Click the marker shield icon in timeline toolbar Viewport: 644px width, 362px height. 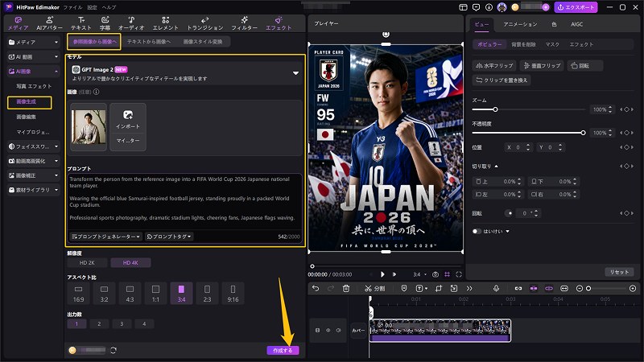point(404,289)
